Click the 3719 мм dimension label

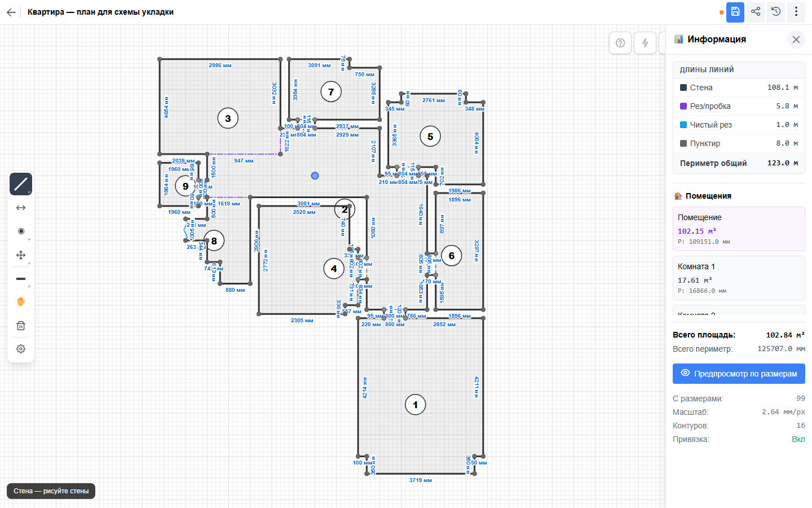tap(421, 480)
